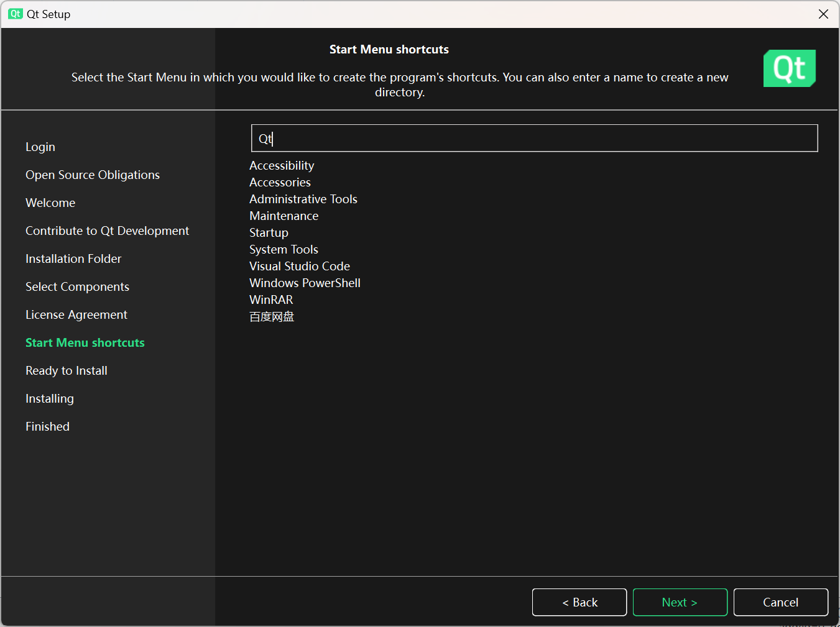Click the Next button
The width and height of the screenshot is (840, 627).
(680, 602)
